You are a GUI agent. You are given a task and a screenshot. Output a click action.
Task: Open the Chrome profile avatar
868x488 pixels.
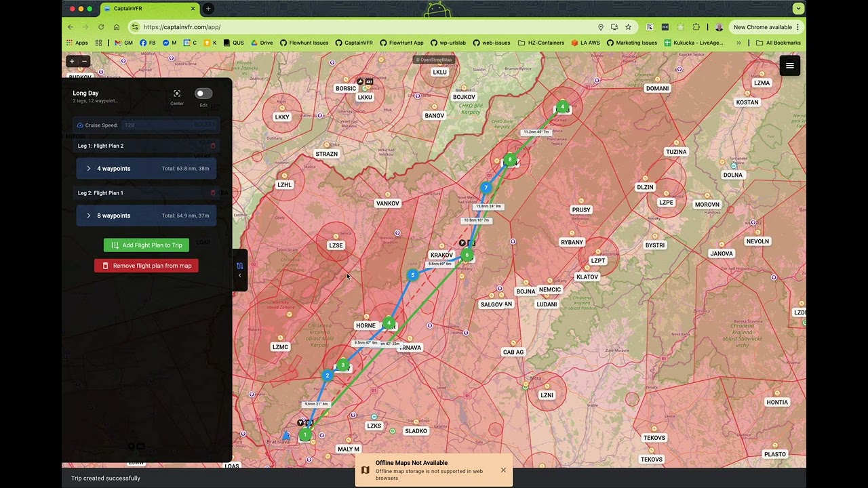719,27
